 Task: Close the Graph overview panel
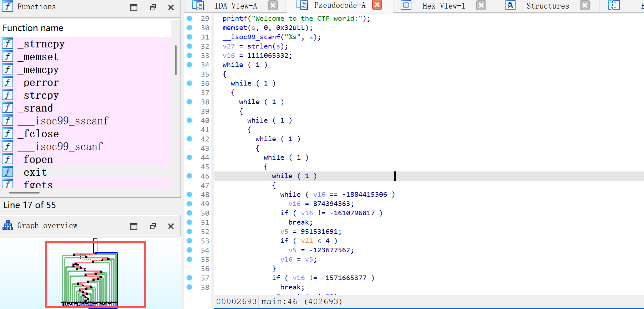point(171,226)
